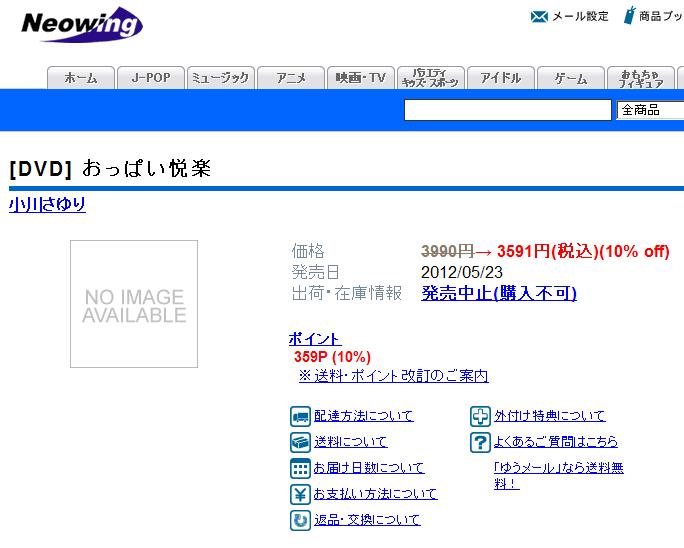Open the 商品ブックマーク link
This screenshot has height=548, width=684.
pyautogui.click(x=661, y=17)
